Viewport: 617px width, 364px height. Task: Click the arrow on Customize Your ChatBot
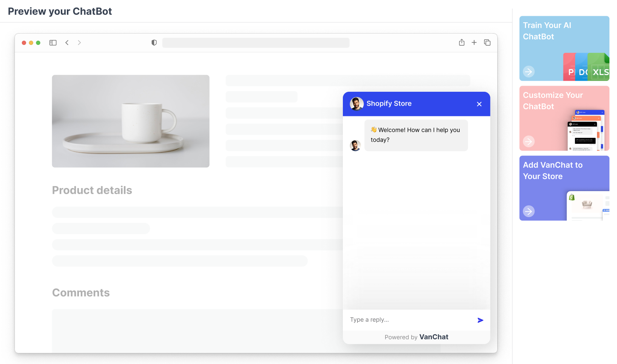tap(529, 141)
